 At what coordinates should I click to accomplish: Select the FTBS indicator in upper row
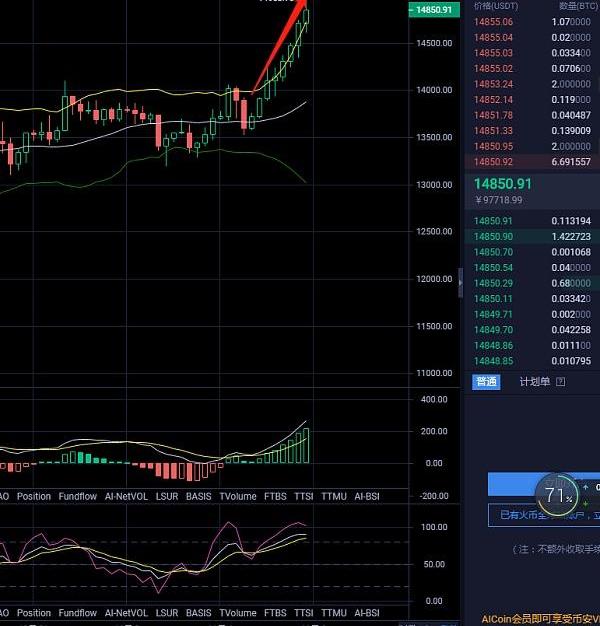[275, 496]
